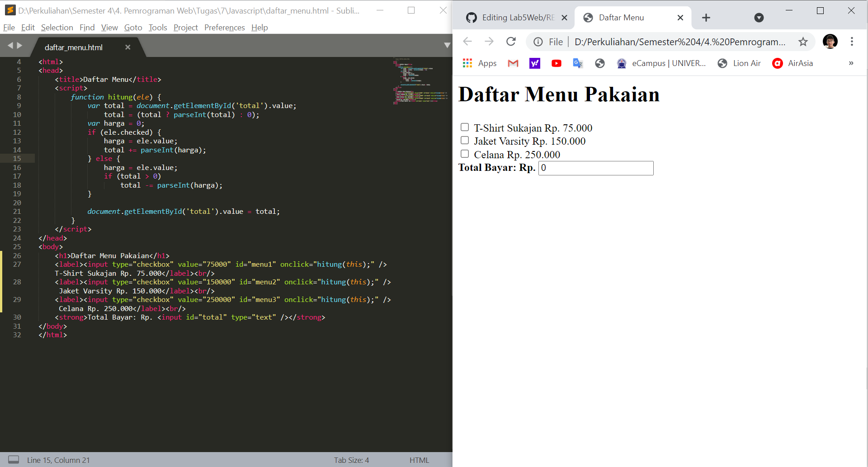Open Chrome's three-dot menu
This screenshot has width=868, height=467.
pyautogui.click(x=852, y=42)
